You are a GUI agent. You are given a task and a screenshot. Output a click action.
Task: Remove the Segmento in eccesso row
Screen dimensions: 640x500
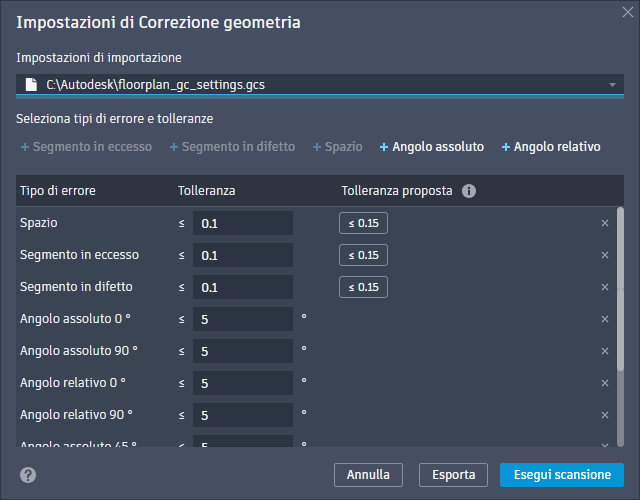tap(605, 255)
